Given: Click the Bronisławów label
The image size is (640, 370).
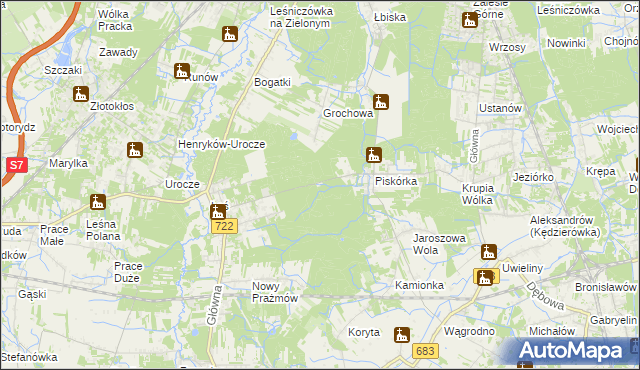Looking at the screenshot, I should (606, 288).
